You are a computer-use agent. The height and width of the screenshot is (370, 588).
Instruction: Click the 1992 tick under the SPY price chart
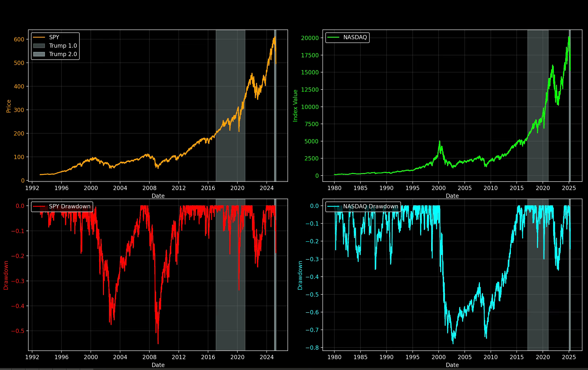(32, 188)
